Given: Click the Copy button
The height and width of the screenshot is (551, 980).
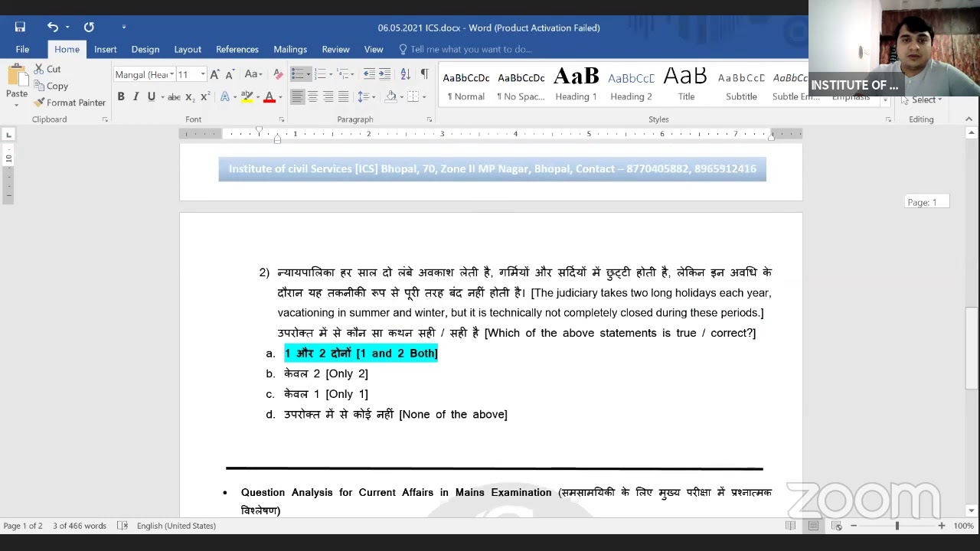Looking at the screenshot, I should coord(51,86).
